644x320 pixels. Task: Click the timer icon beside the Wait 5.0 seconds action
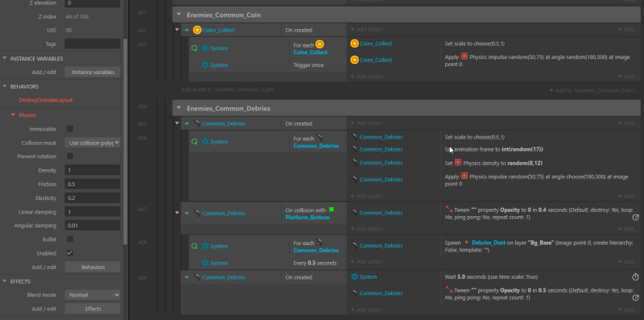[635, 276]
